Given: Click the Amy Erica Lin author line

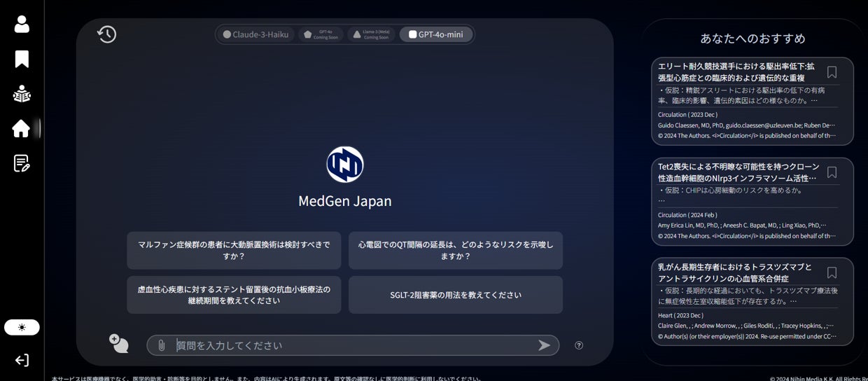Looking at the screenshot, I should click(742, 226).
